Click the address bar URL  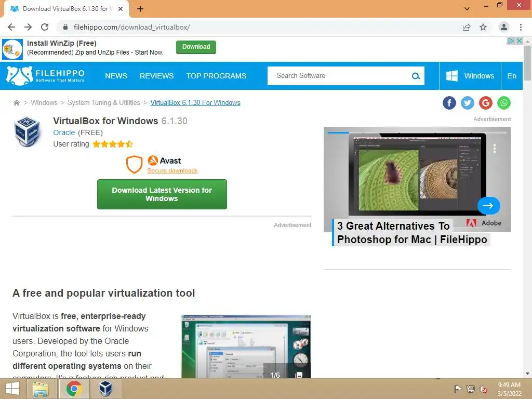click(x=131, y=27)
